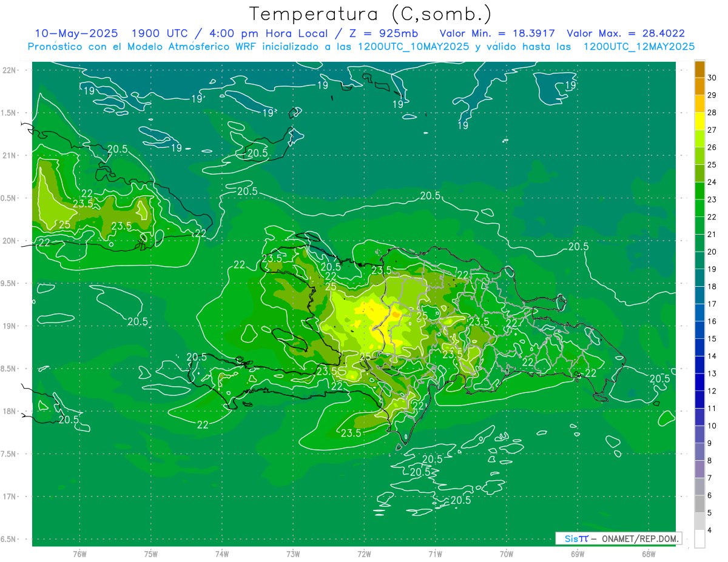Click the date "10-May-2025" in the header
Screen dimensions: 728x562
(76, 33)
